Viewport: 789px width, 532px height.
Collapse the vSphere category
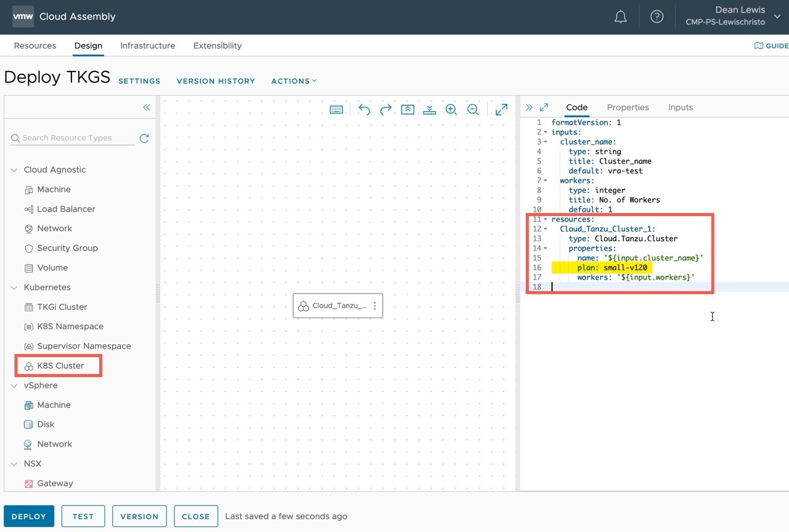tap(14, 386)
